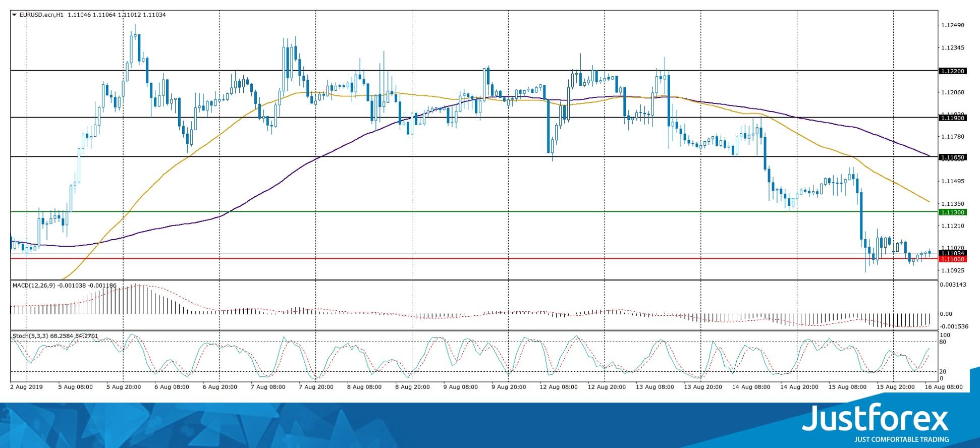Click the 1.11350 price axis value

953,204
